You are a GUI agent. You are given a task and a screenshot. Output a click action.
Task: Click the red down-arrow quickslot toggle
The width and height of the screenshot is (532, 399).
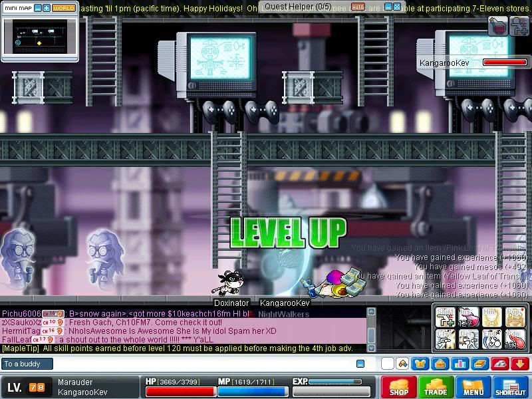pos(520,364)
